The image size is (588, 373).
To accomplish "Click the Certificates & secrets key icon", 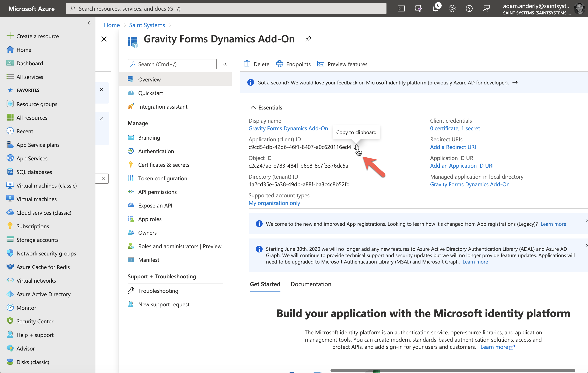I will [x=131, y=165].
